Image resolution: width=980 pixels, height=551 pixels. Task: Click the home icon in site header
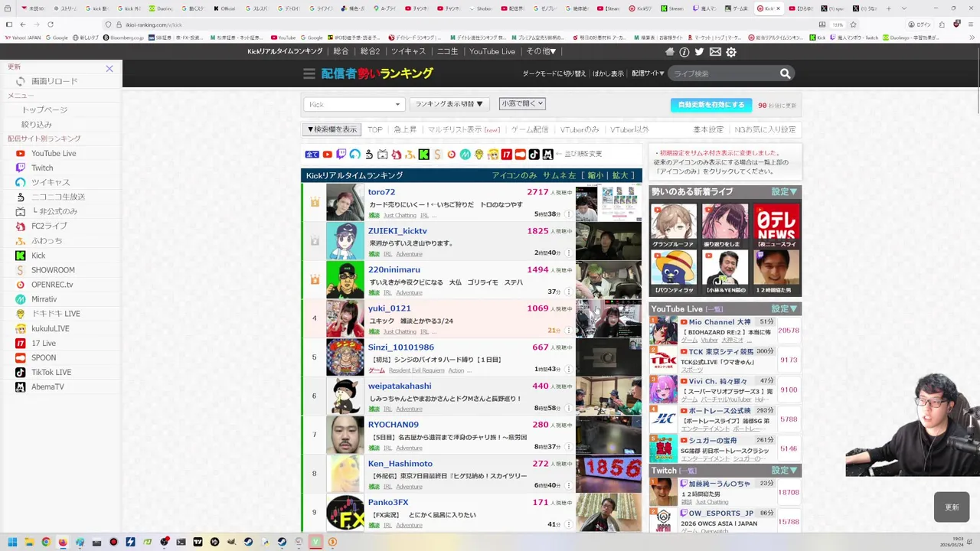pos(670,52)
